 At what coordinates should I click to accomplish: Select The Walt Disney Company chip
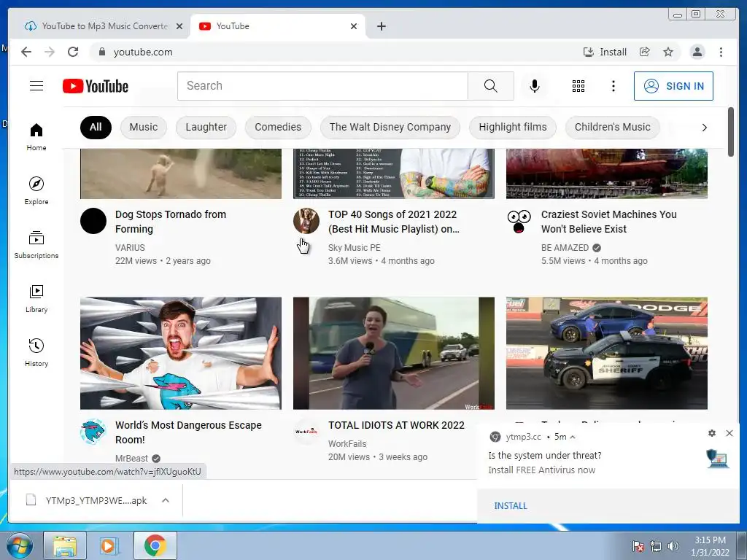[x=390, y=127]
